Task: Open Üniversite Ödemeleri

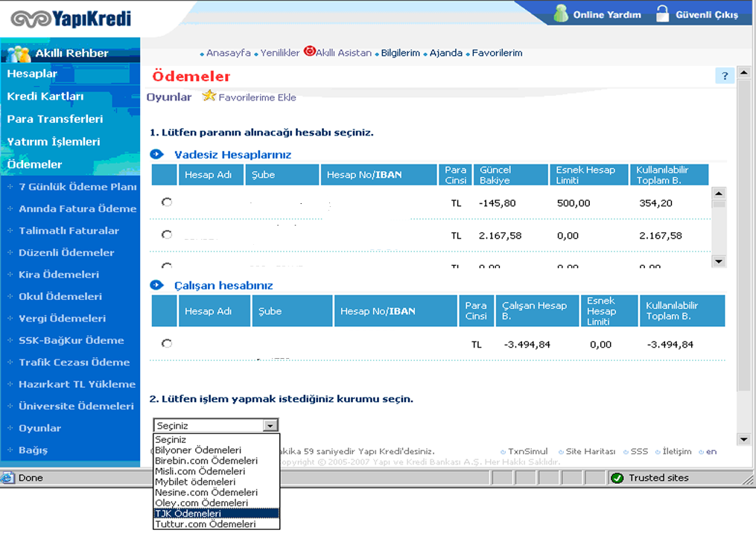Action: [76, 406]
